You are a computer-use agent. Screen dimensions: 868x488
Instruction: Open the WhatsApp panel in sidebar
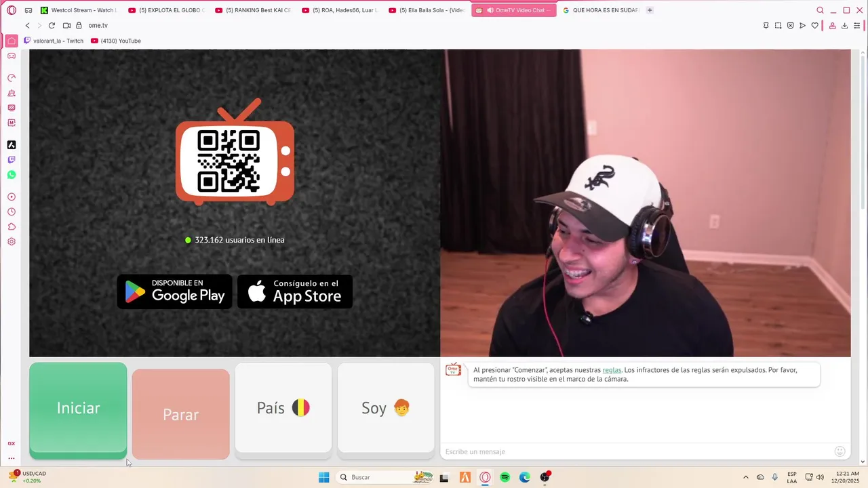12,175
